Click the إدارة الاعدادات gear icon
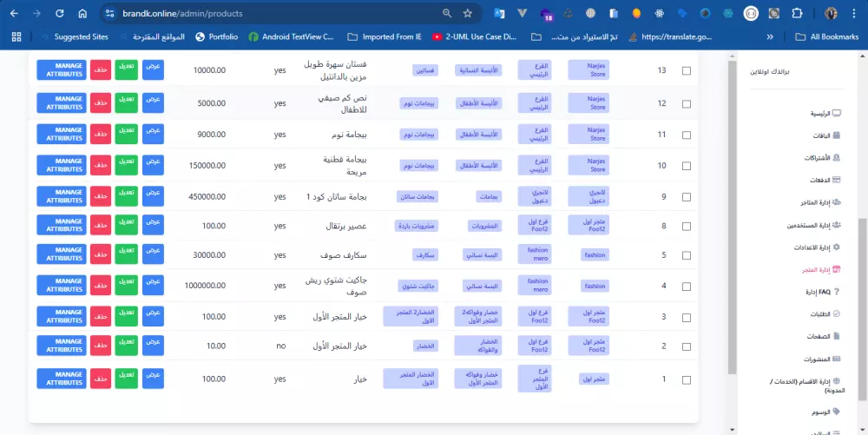Screen dimensions: 868x435 pyautogui.click(x=837, y=247)
